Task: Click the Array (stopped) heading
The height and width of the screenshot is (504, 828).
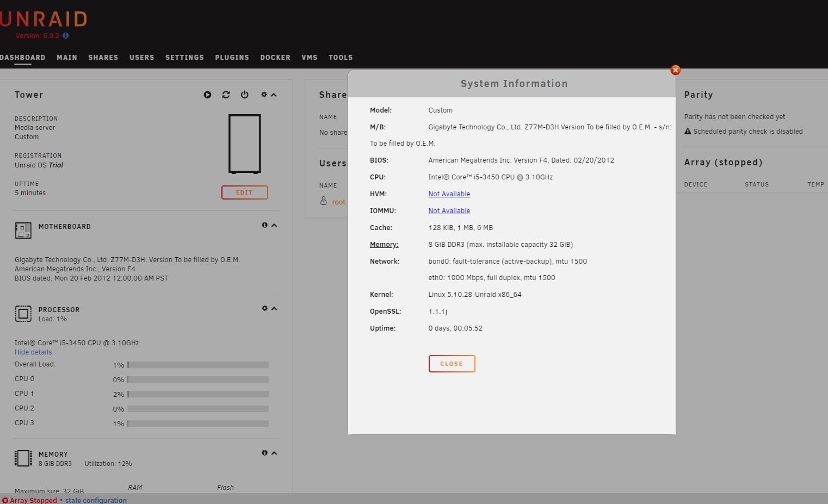Action: point(723,162)
